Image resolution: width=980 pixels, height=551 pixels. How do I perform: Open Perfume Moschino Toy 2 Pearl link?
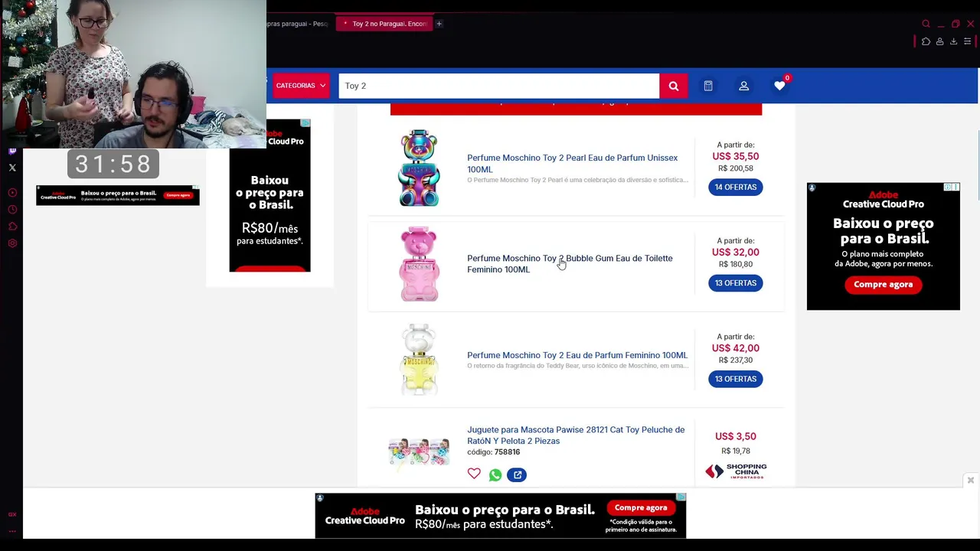click(x=572, y=163)
